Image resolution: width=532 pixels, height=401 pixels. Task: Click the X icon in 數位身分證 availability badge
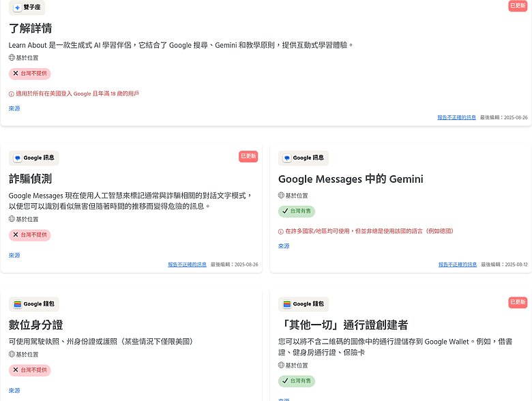16,370
